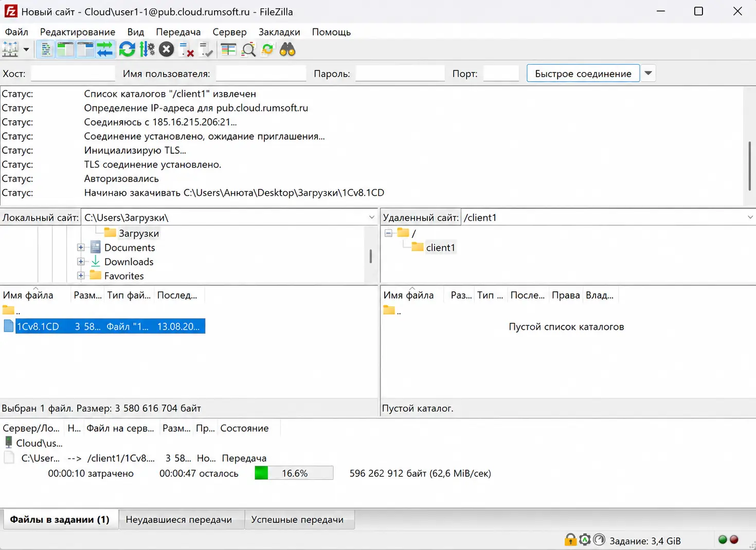Viewport: 756px width, 550px height.
Task: Open the Передача menu
Action: 178,32
